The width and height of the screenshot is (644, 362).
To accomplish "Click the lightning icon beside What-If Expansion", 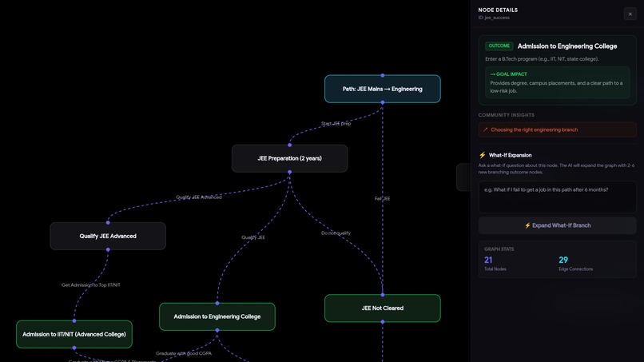I will point(482,155).
